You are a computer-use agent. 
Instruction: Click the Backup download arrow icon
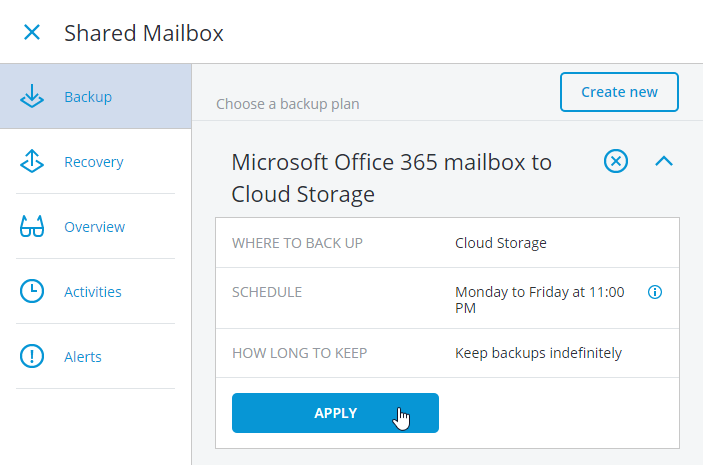(32, 96)
